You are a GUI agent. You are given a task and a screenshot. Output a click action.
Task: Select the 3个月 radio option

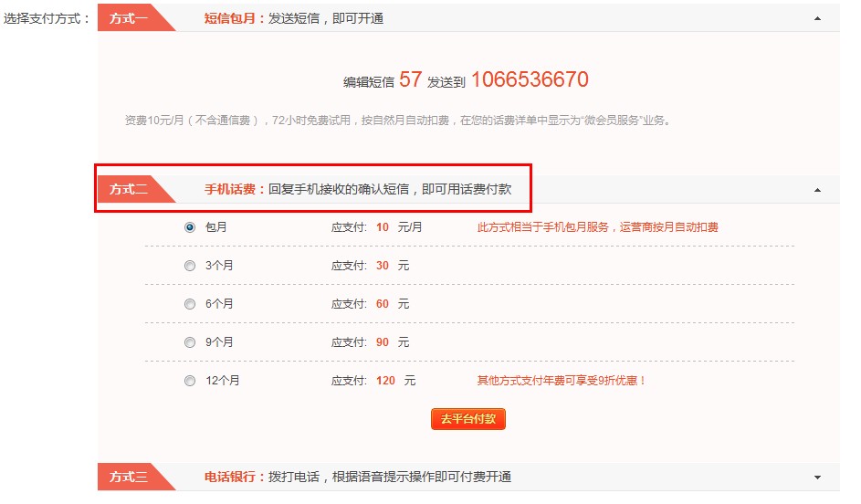(189, 266)
